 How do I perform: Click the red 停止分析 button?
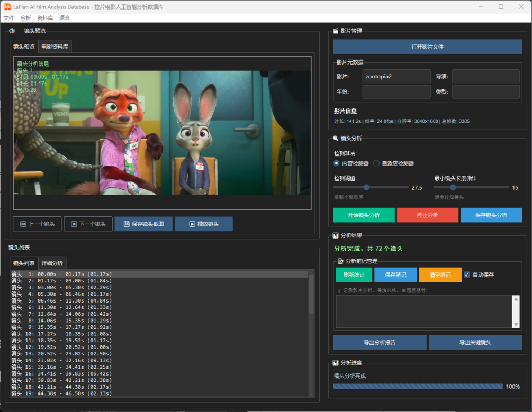click(428, 215)
